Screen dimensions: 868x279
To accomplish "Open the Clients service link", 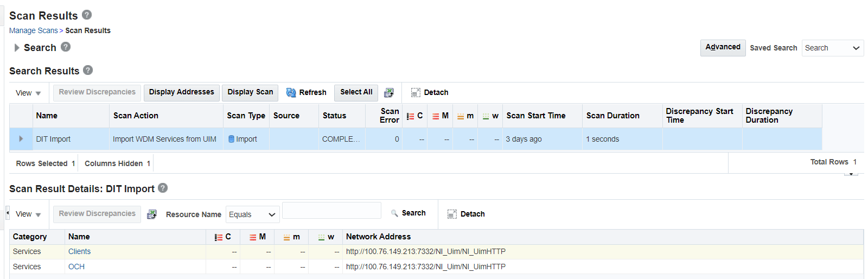I will click(79, 251).
